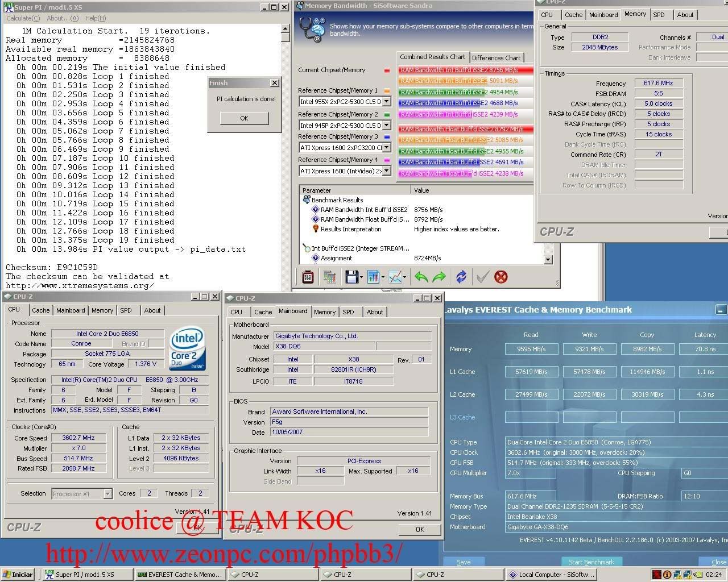Screen dimensions: 728x582
Task: Minimize the EVEREST benchmark window
Action: coord(721,310)
